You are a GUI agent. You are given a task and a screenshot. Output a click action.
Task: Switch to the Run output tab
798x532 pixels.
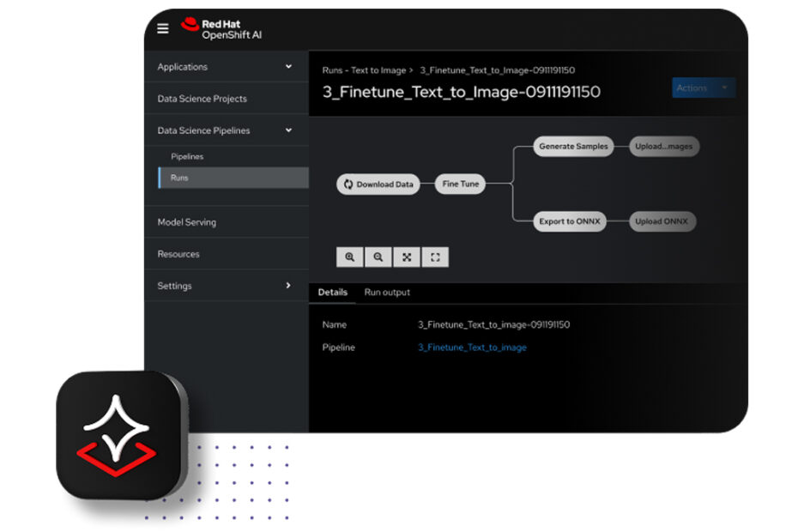[387, 293]
